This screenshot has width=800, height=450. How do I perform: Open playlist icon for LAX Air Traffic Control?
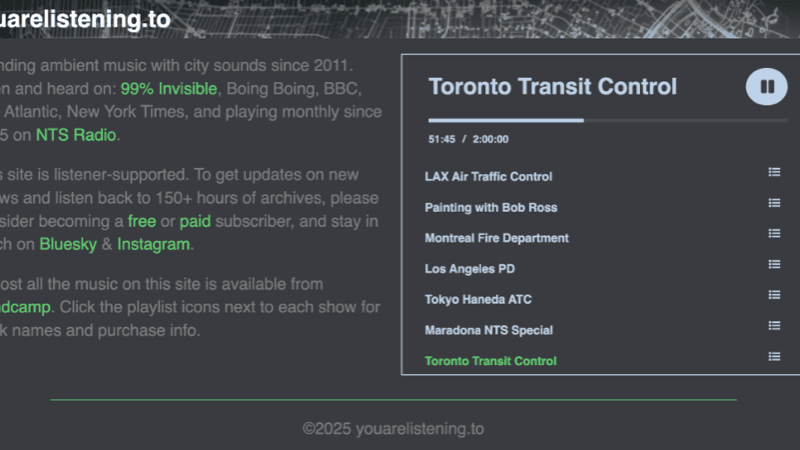(x=774, y=172)
